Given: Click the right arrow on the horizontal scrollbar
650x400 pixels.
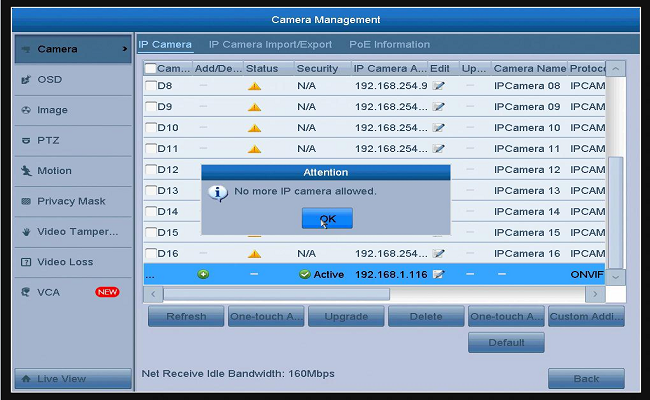Looking at the screenshot, I should [x=595, y=294].
